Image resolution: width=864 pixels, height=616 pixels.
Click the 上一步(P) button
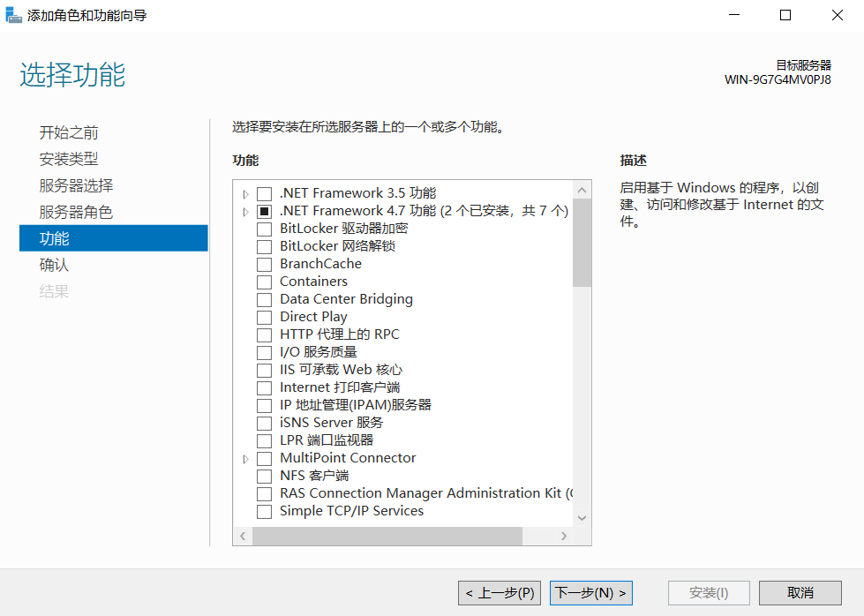click(500, 593)
